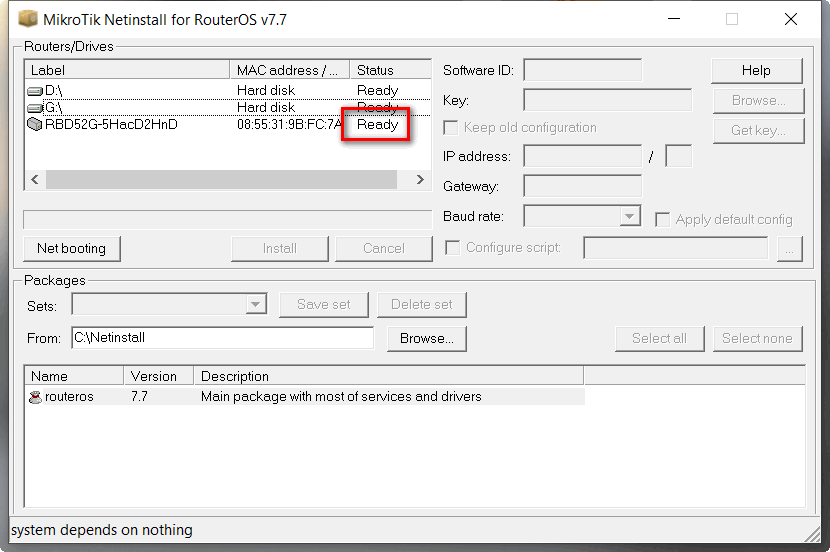Viewport: 830px width, 552px height.
Task: Toggle Keep old configuration checkbox
Action: pos(450,128)
